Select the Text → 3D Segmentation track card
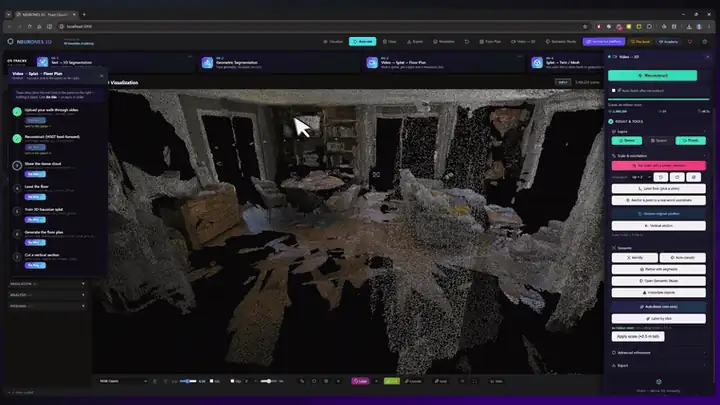The width and height of the screenshot is (720, 405). coord(115,62)
